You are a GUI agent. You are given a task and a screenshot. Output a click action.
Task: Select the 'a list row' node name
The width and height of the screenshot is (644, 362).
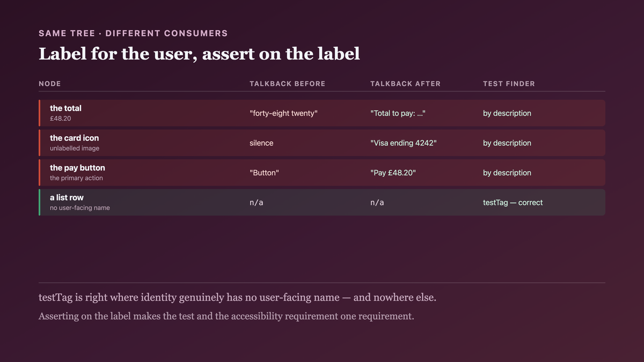[x=67, y=197]
